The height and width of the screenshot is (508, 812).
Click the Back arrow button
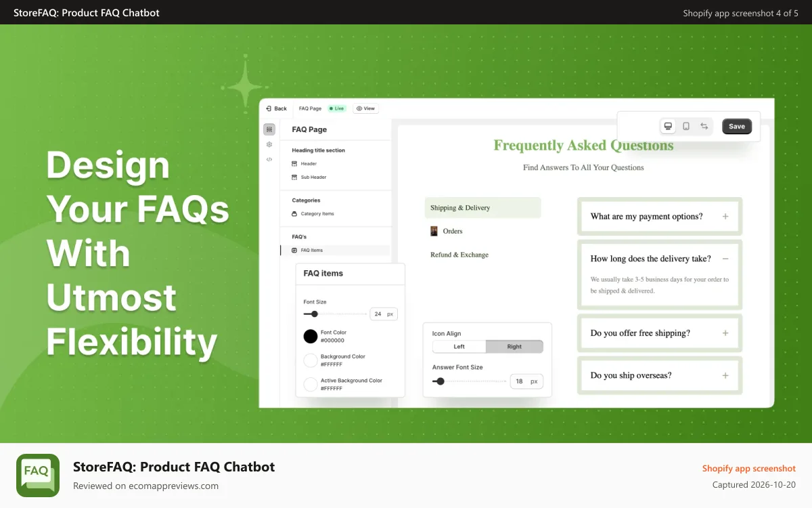pyautogui.click(x=276, y=108)
